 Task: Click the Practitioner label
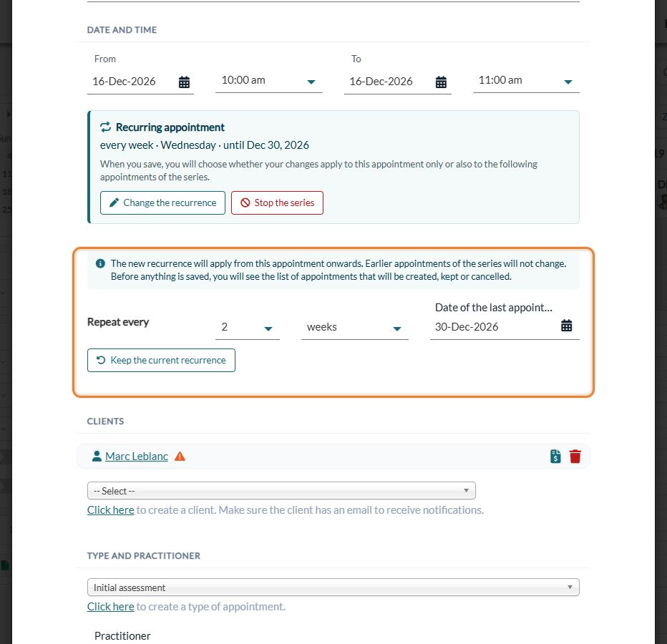pos(122,635)
